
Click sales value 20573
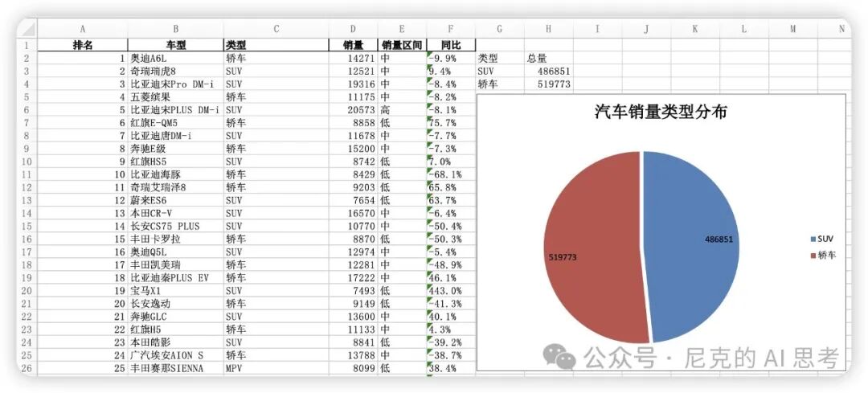pyautogui.click(x=353, y=109)
